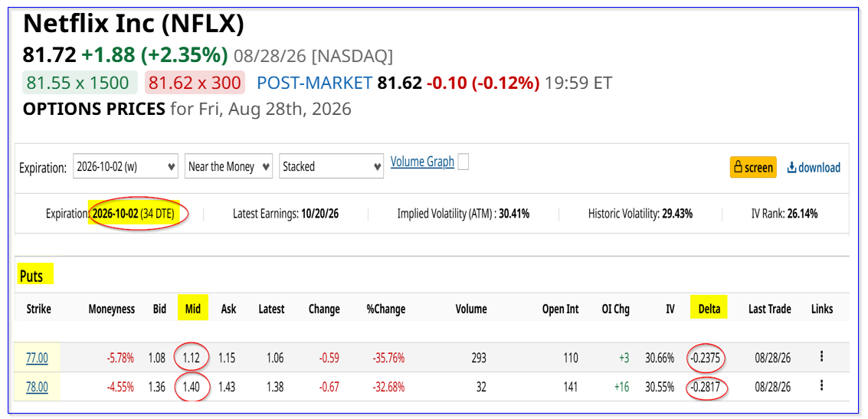The image size is (868, 419).
Task: Click the yellow screen button
Action: [753, 167]
